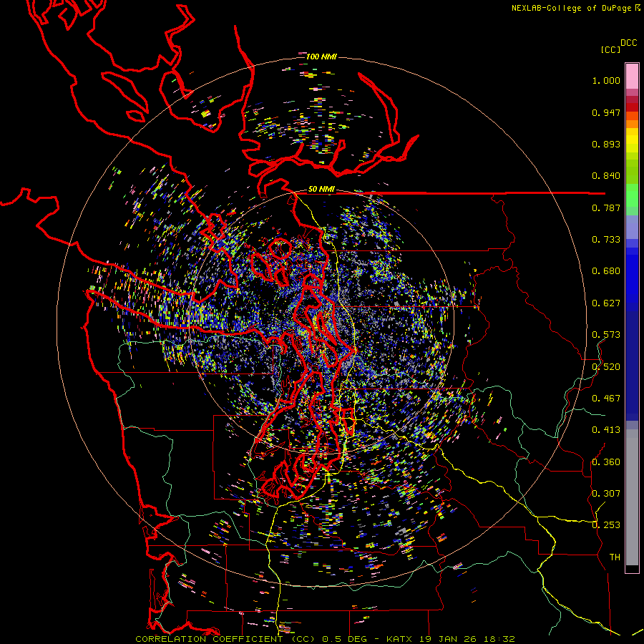
Task: Click the KATX station identifier in caption
Action: pos(400,639)
